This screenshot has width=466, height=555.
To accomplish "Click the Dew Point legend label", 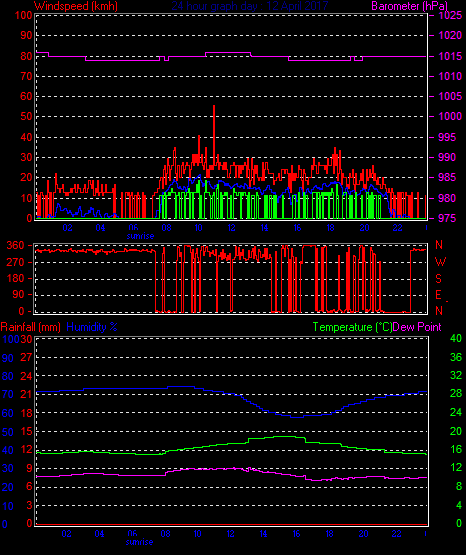I will click(417, 327).
